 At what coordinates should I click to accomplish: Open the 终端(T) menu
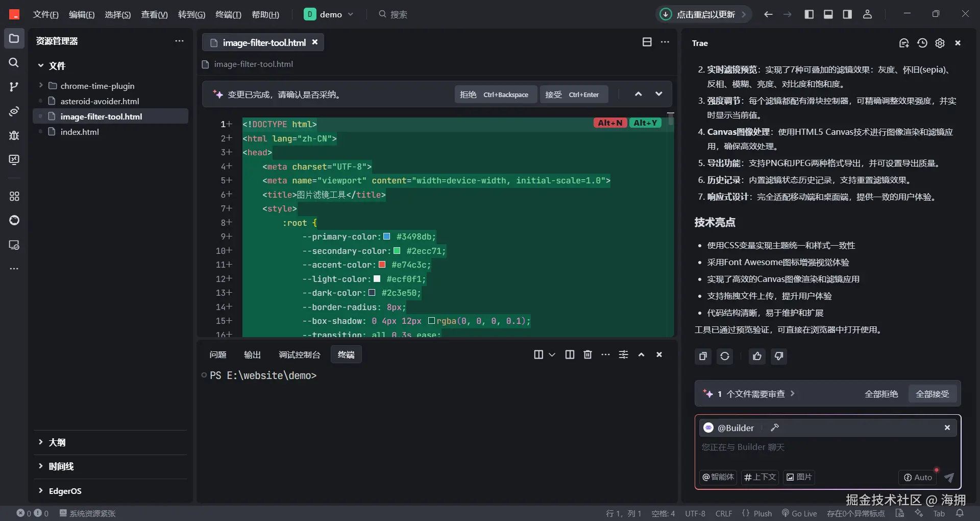[x=228, y=14]
